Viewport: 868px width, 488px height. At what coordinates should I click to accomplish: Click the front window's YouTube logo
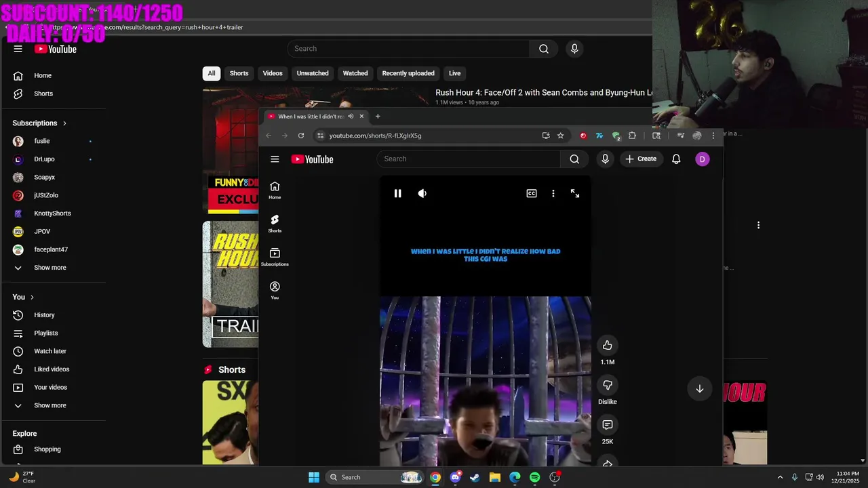point(313,159)
